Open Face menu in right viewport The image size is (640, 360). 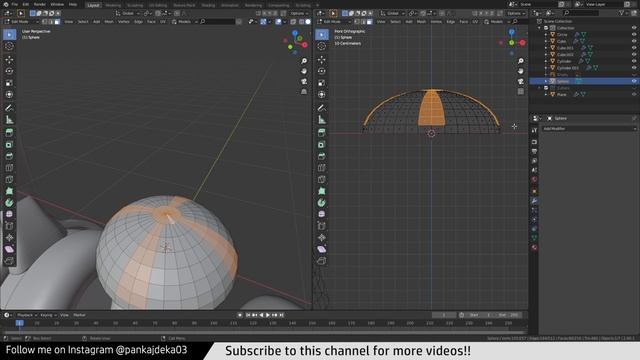point(464,22)
